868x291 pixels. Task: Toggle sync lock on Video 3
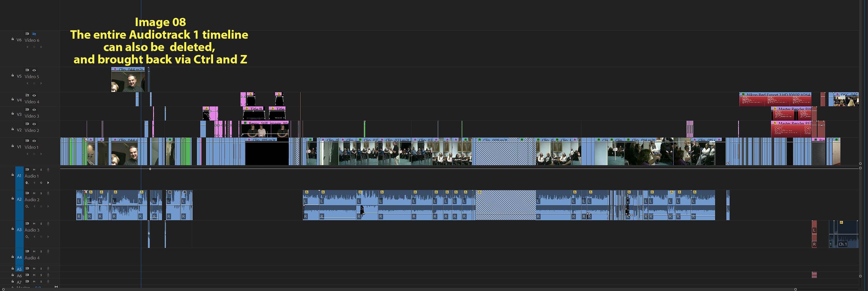[27, 110]
